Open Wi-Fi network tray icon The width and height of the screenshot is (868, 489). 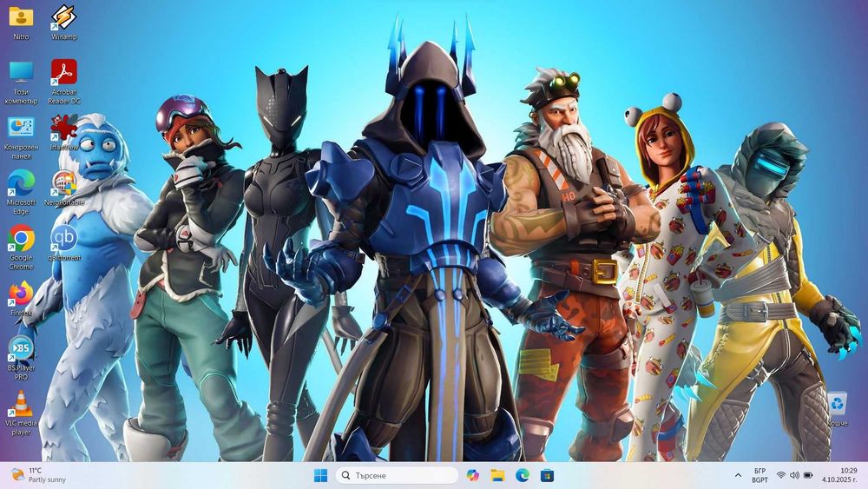pos(780,475)
